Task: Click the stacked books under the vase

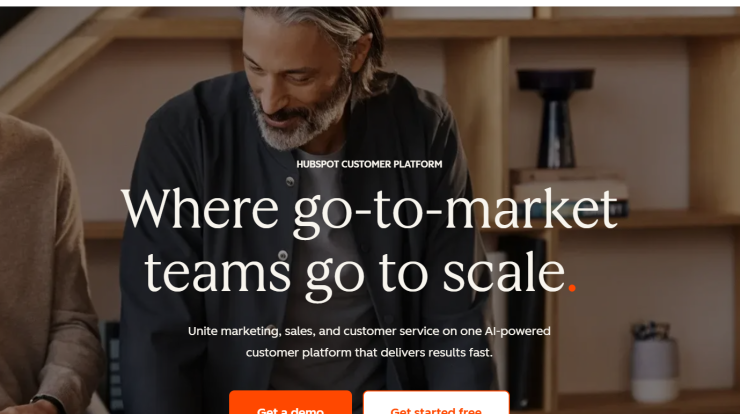Action: point(570,191)
